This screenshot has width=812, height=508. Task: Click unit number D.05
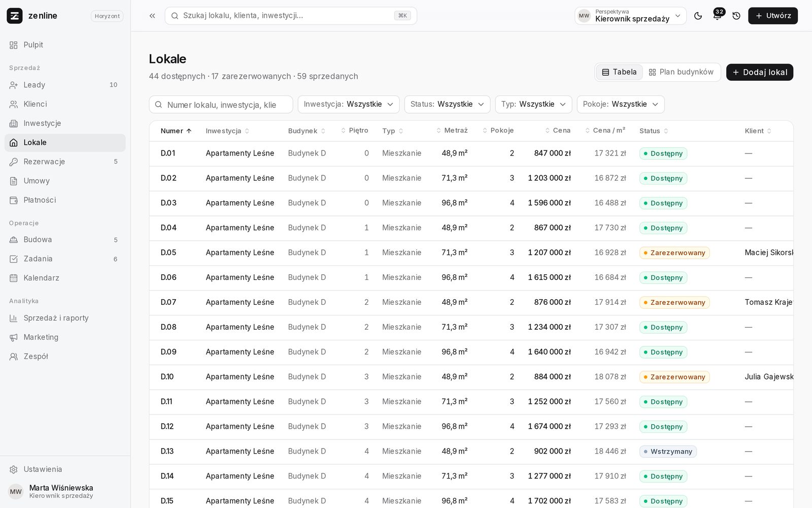click(168, 252)
